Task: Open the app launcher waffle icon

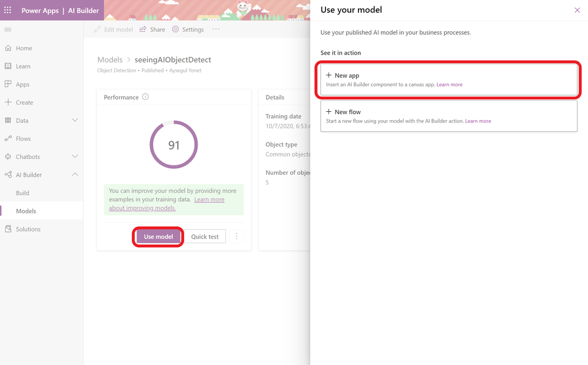Action: click(x=8, y=10)
